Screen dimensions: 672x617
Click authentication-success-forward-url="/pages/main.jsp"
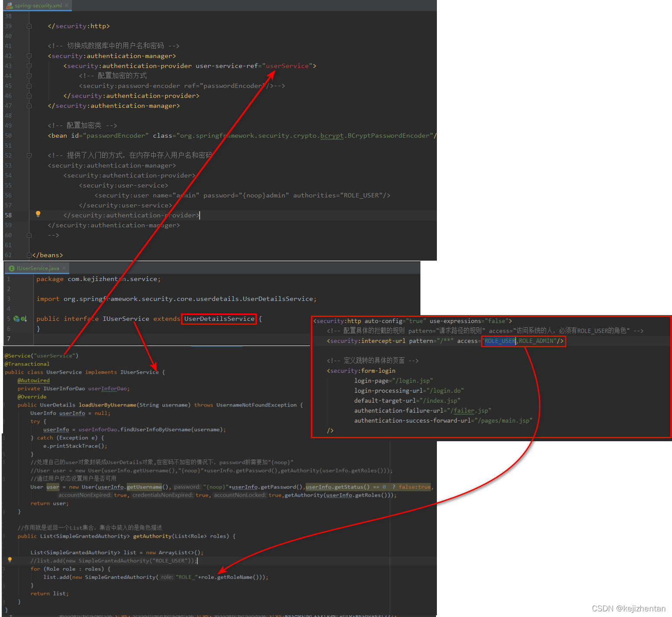pyautogui.click(x=443, y=420)
